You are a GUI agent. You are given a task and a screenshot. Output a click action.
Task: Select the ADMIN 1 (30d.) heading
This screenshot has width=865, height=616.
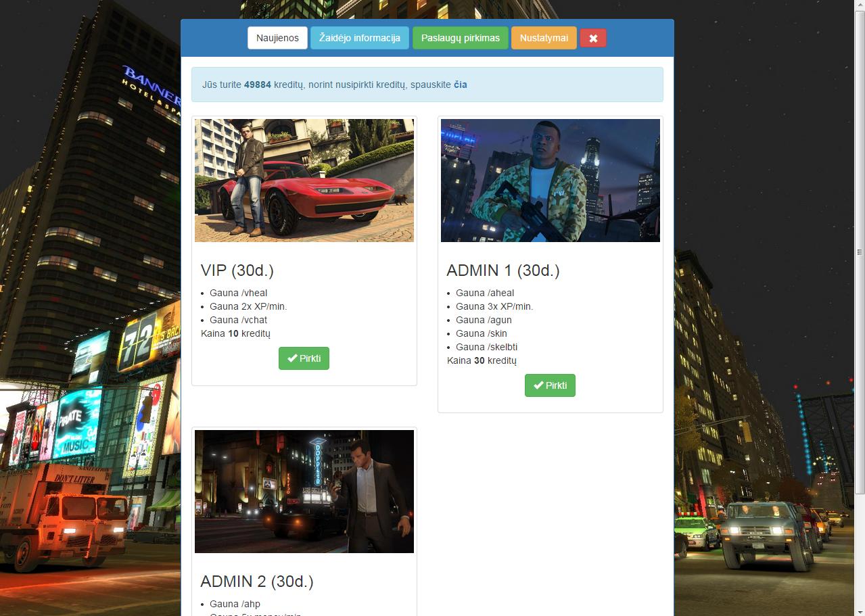point(503,270)
